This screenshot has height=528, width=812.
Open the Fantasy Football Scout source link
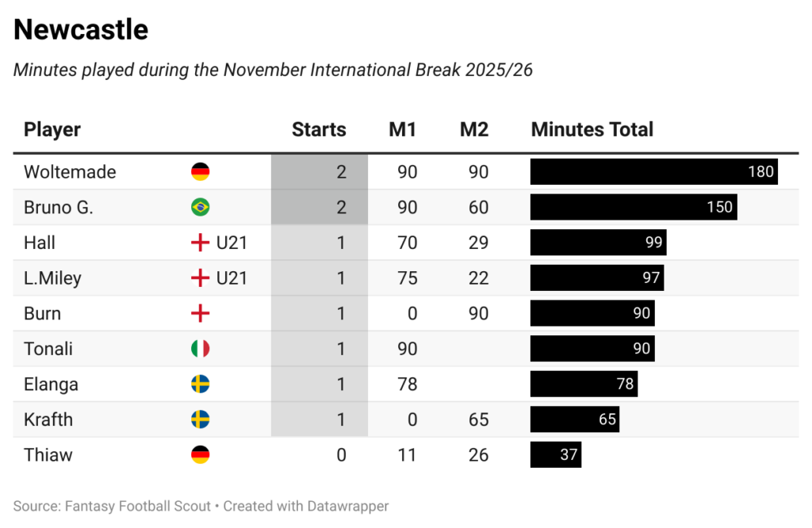[x=136, y=506]
